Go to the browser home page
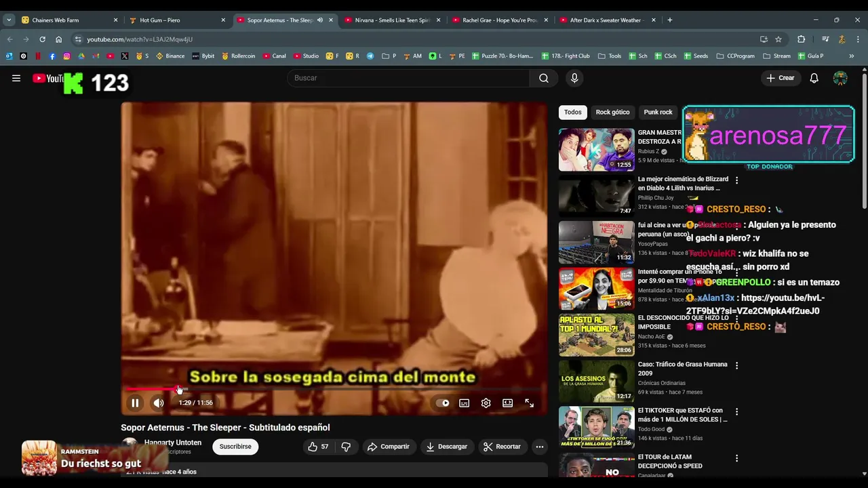 pyautogui.click(x=58, y=39)
